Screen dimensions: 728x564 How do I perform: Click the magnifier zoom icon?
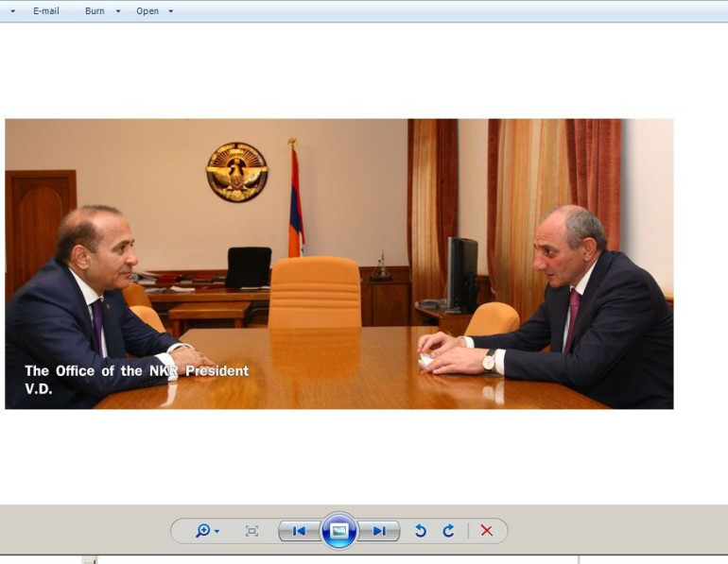pyautogui.click(x=203, y=531)
